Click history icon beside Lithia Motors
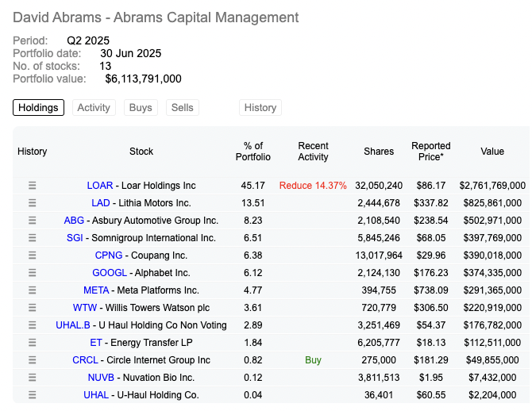Screen dimensions: 532x411 (x=33, y=203)
